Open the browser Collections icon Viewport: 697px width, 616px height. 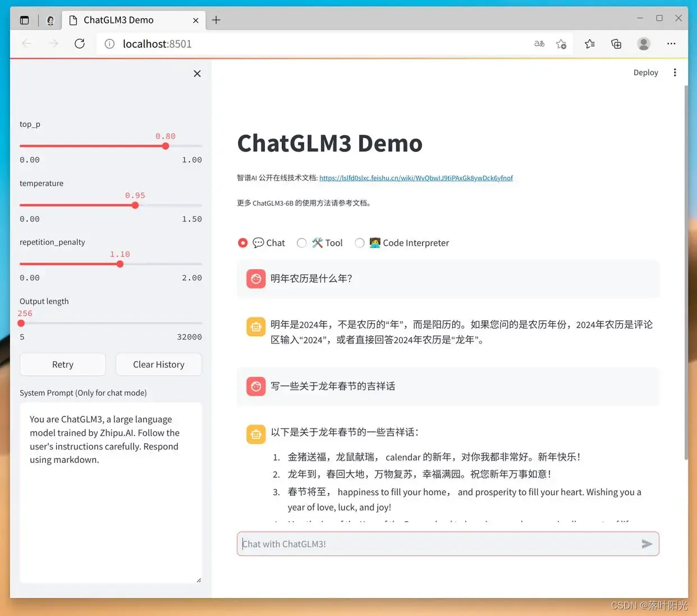pyautogui.click(x=616, y=44)
